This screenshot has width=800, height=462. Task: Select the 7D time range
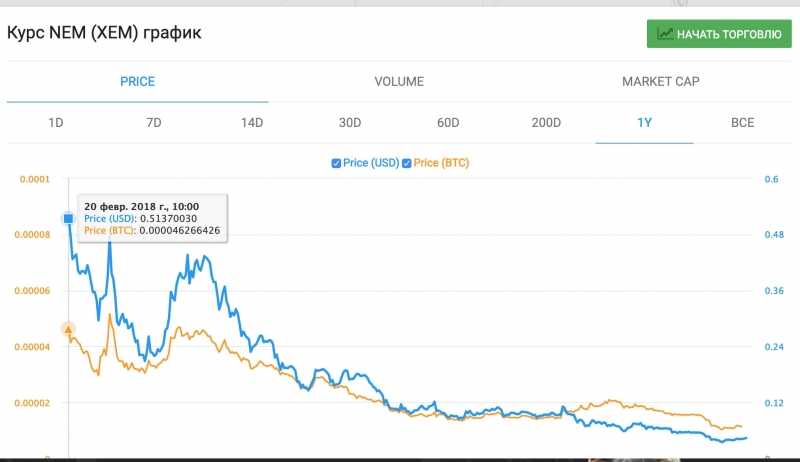pyautogui.click(x=154, y=123)
